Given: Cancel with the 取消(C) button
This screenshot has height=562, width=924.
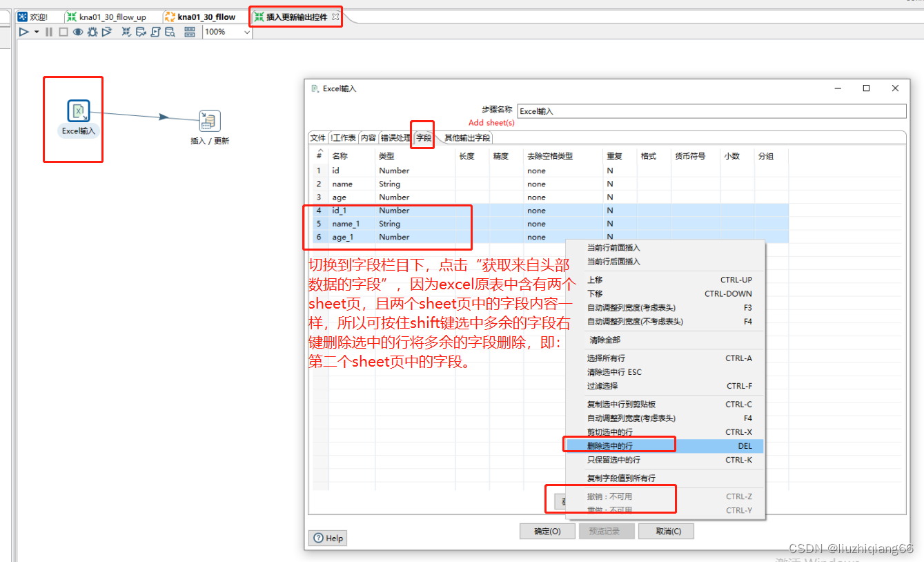Looking at the screenshot, I should pos(666,531).
